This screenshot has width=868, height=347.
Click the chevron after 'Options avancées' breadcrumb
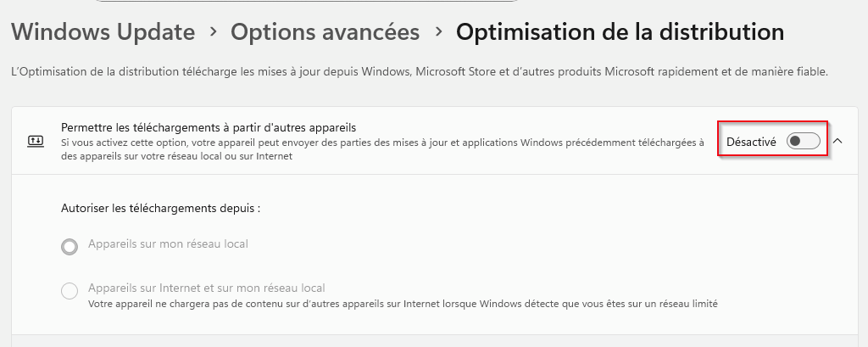point(437,32)
